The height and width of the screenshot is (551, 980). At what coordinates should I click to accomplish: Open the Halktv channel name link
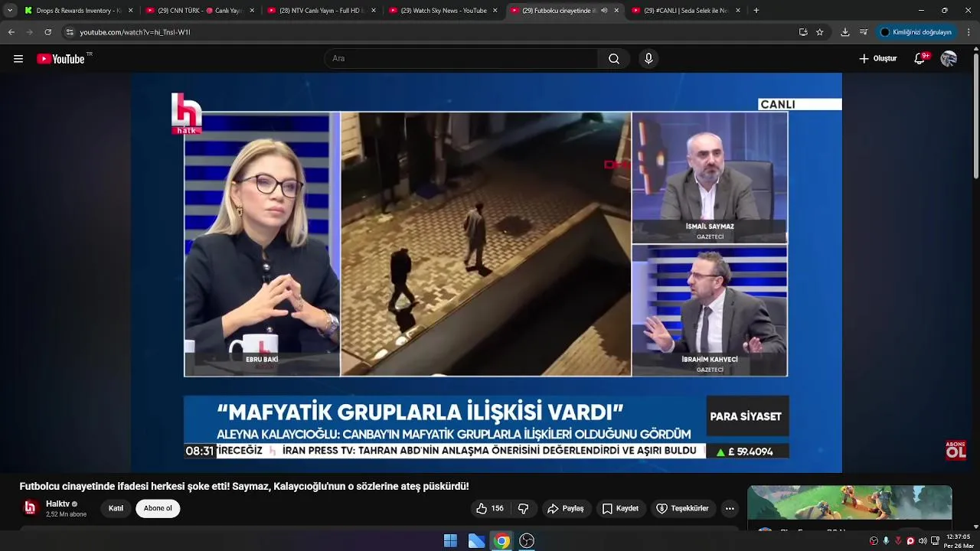(x=57, y=504)
